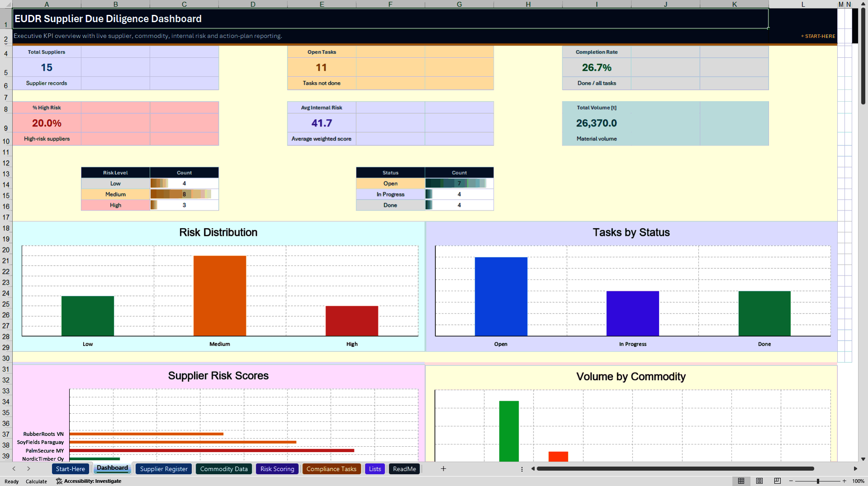Select the Avg Internal Risk 41.7 cell

(x=321, y=123)
